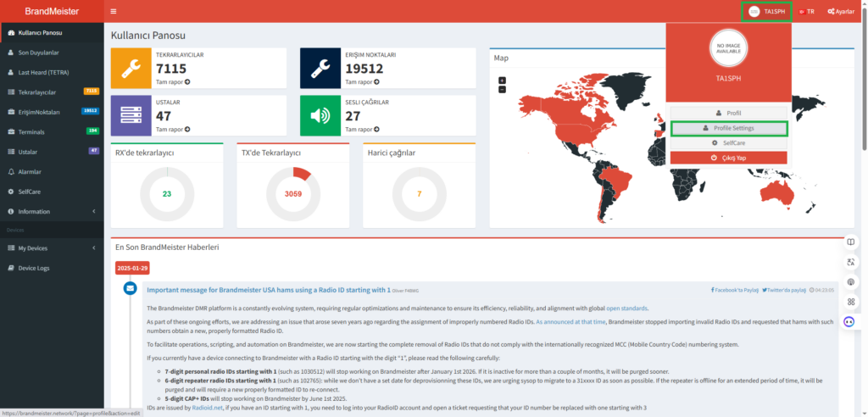Click the No Image Available avatar in dropdown
The image size is (868, 417).
pyautogui.click(x=728, y=48)
